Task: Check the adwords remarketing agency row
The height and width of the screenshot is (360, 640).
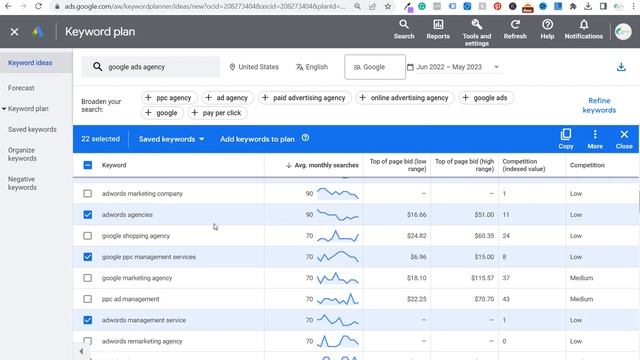Action: click(x=88, y=340)
